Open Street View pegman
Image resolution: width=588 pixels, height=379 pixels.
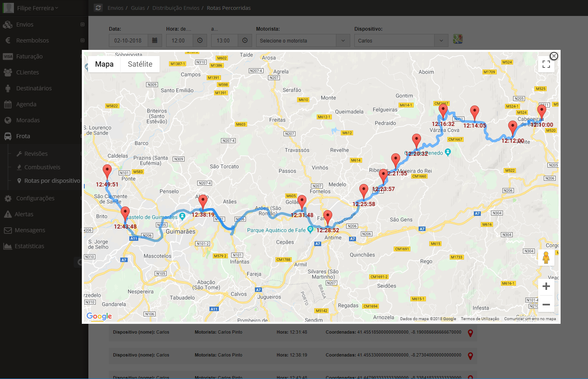pos(546,258)
